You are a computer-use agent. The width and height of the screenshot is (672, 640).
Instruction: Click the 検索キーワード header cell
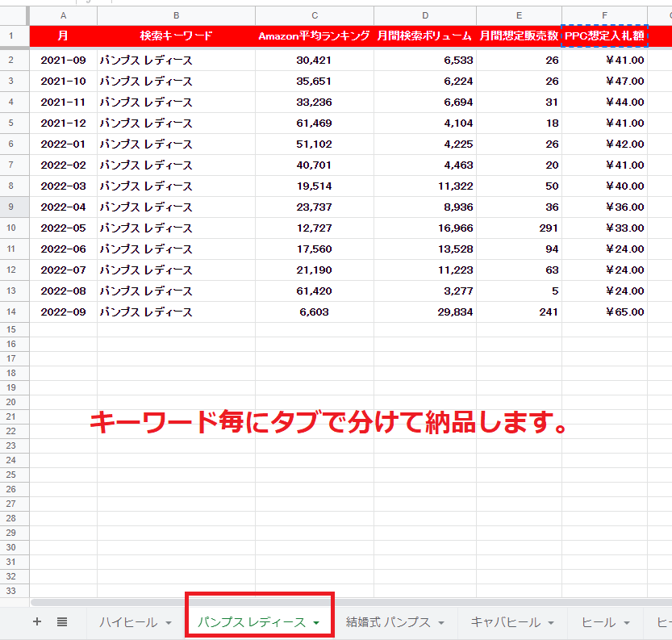pos(176,36)
